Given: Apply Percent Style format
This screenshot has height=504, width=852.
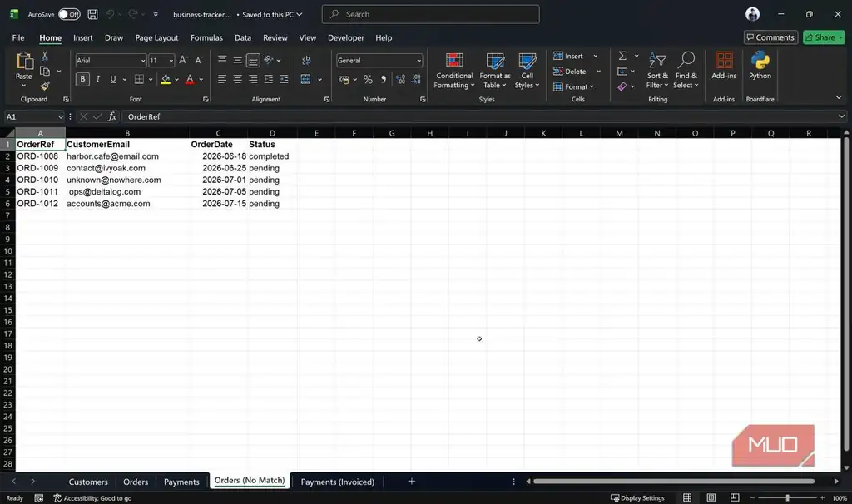Looking at the screenshot, I should (x=368, y=80).
